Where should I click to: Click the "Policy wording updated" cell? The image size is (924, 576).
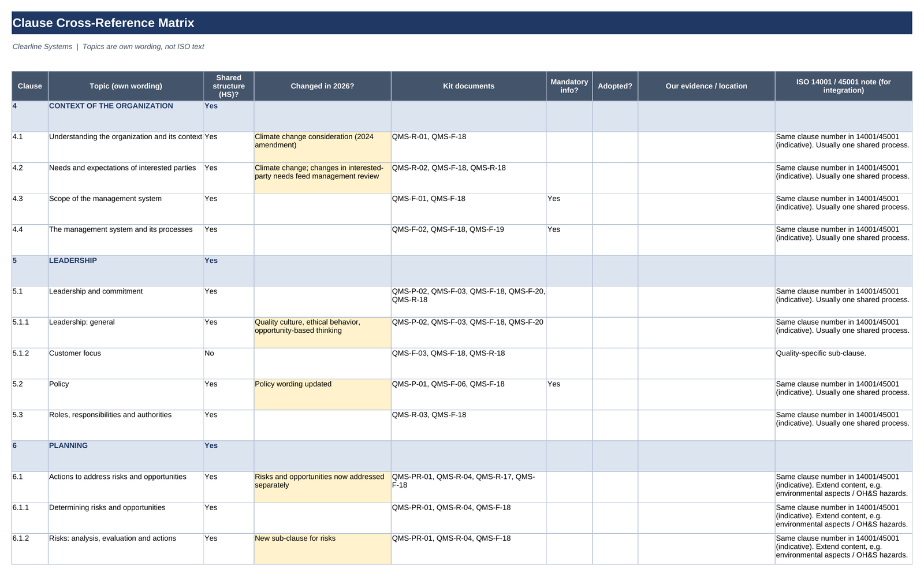(x=322, y=395)
